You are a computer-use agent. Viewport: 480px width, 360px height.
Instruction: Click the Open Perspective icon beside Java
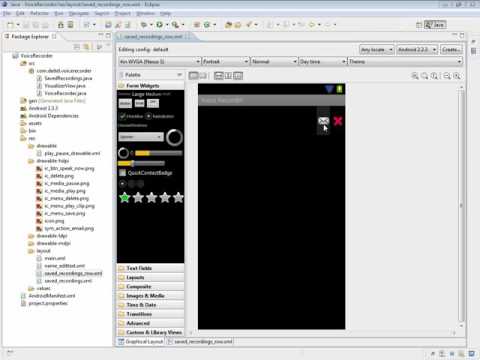click(419, 25)
